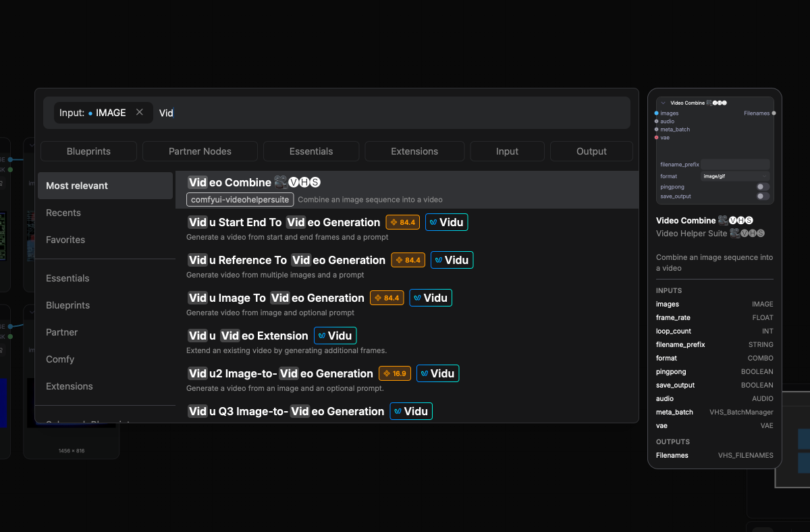Click the 16.9 credits badge on Vidu2 Image-to-Video Generation
Viewport: 810px width, 532px height.
pos(395,373)
